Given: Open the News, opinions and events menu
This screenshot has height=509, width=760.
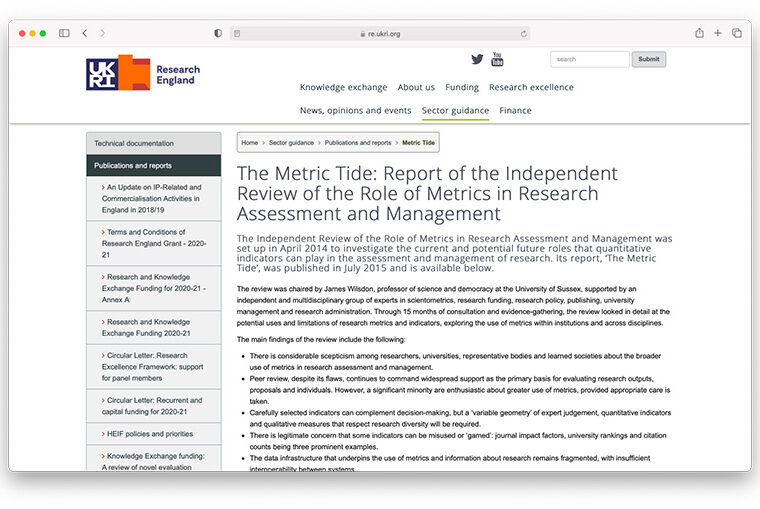Looking at the screenshot, I should click(355, 111).
